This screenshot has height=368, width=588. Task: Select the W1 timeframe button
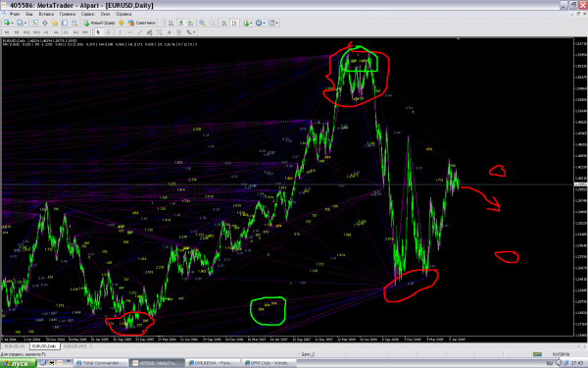pos(75,32)
